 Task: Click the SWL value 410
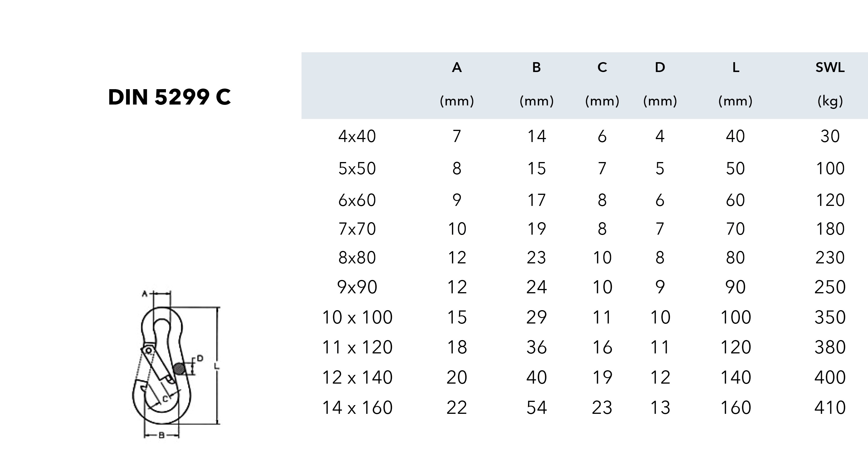[x=830, y=408]
